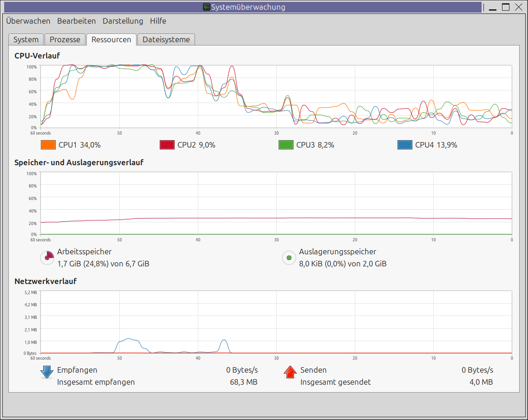
Task: Click the blue Empfangen download arrow icon
Action: pyautogui.click(x=47, y=372)
